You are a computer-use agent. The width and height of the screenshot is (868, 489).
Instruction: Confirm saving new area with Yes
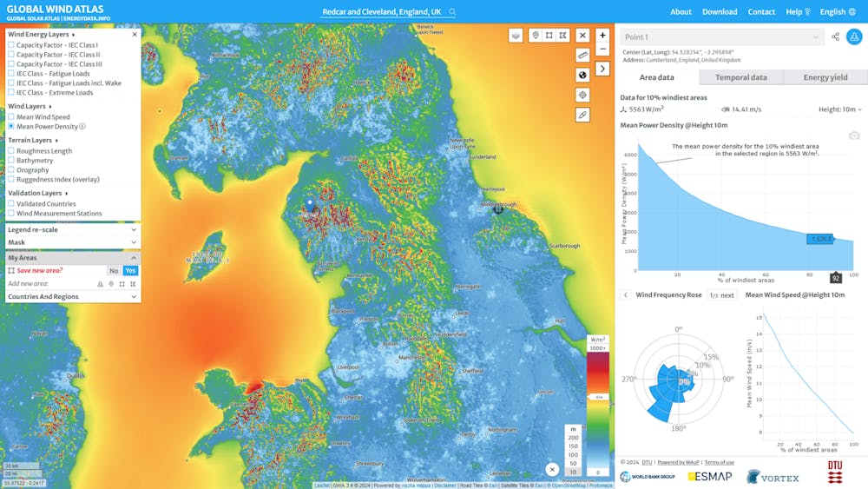[130, 271]
